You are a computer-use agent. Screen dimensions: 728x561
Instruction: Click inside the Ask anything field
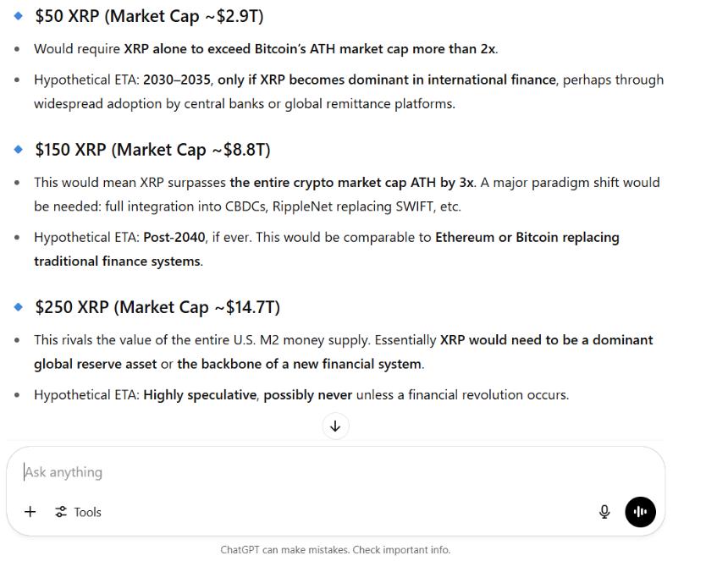tap(169, 471)
